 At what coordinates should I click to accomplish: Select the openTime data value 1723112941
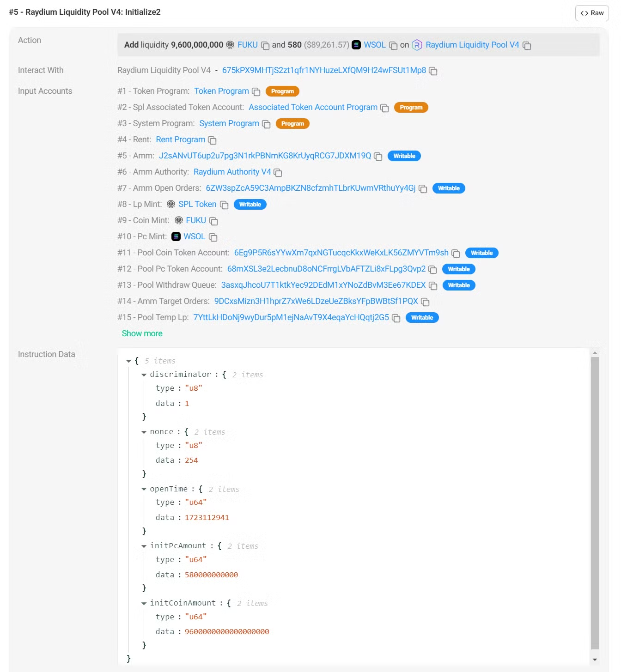tap(207, 518)
